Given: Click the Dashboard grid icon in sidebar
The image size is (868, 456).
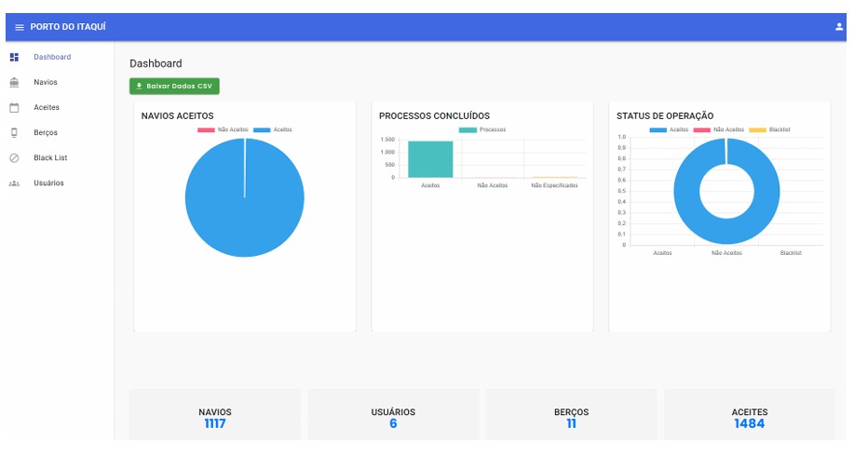Looking at the screenshot, I should click(14, 58).
